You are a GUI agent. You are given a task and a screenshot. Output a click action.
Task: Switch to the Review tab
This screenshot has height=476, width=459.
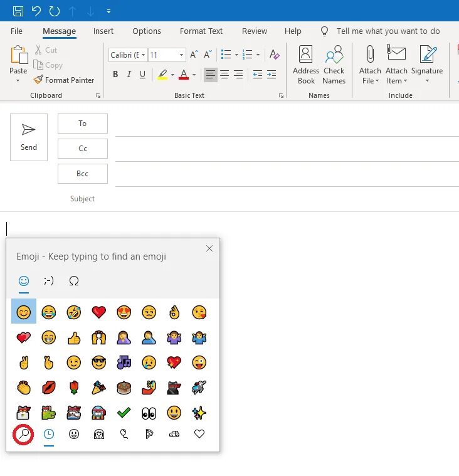coord(255,31)
